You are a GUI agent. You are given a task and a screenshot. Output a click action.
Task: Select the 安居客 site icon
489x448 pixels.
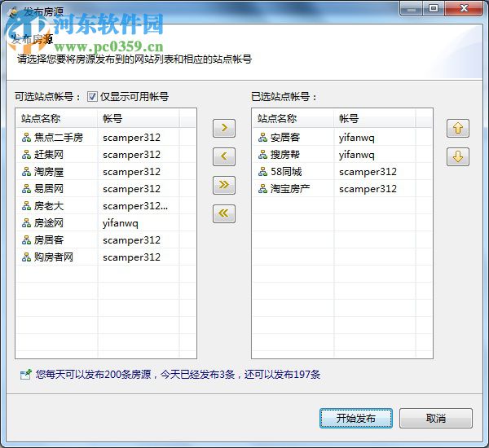pos(263,138)
